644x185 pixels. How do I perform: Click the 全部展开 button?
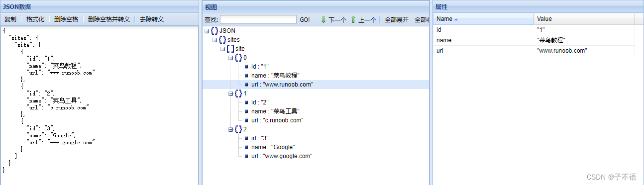[x=397, y=19]
